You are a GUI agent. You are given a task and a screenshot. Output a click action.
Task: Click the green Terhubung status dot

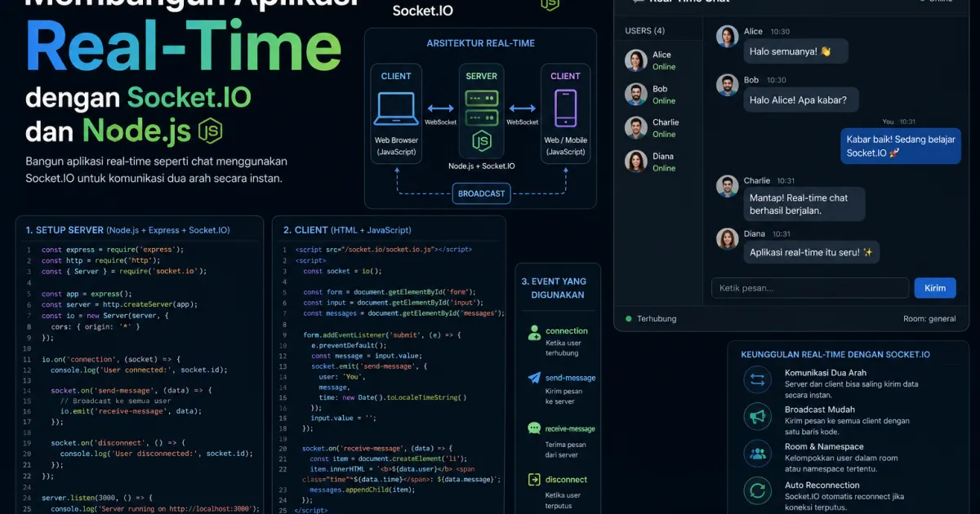pos(628,319)
